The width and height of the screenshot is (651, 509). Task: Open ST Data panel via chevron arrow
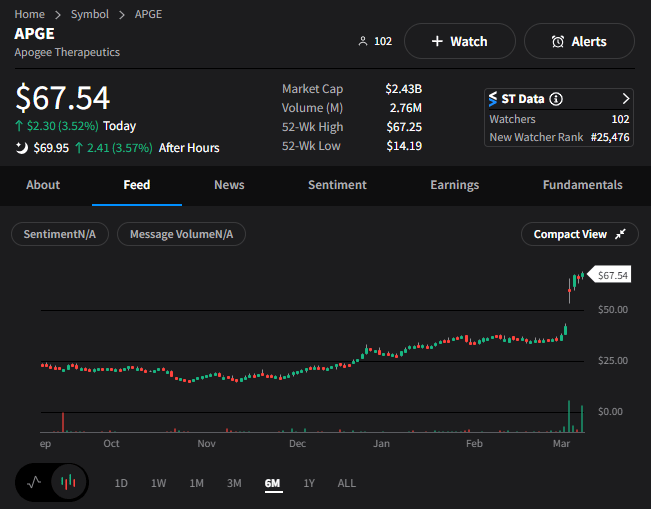click(x=626, y=99)
